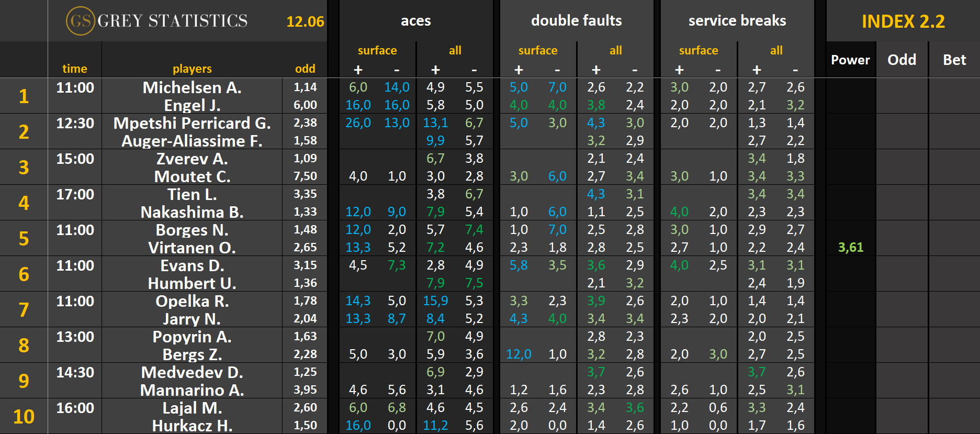
Task: Click player name Nakashima B.
Action: [x=192, y=212]
